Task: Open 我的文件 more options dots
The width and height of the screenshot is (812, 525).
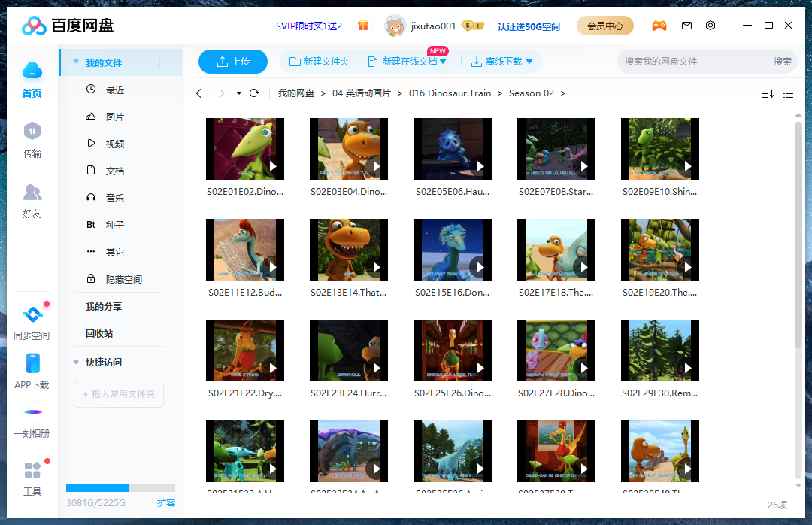Action: pos(159,62)
